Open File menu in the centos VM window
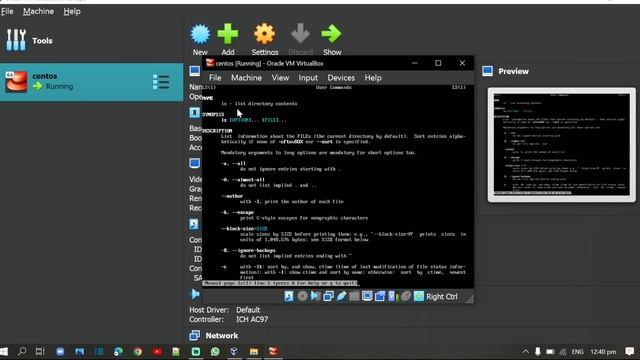Screen dimensions: 640x360 (x=215, y=78)
